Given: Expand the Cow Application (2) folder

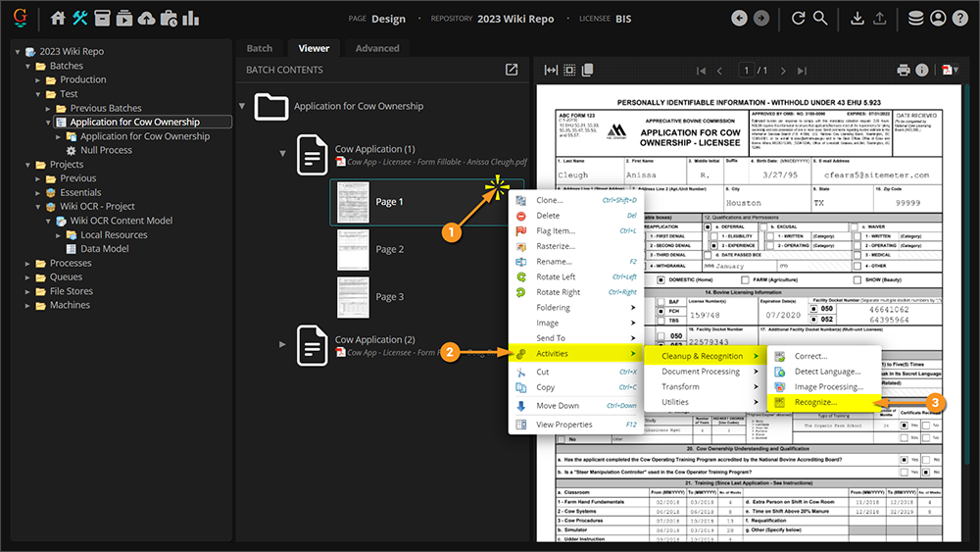Looking at the screenshot, I should click(x=284, y=343).
